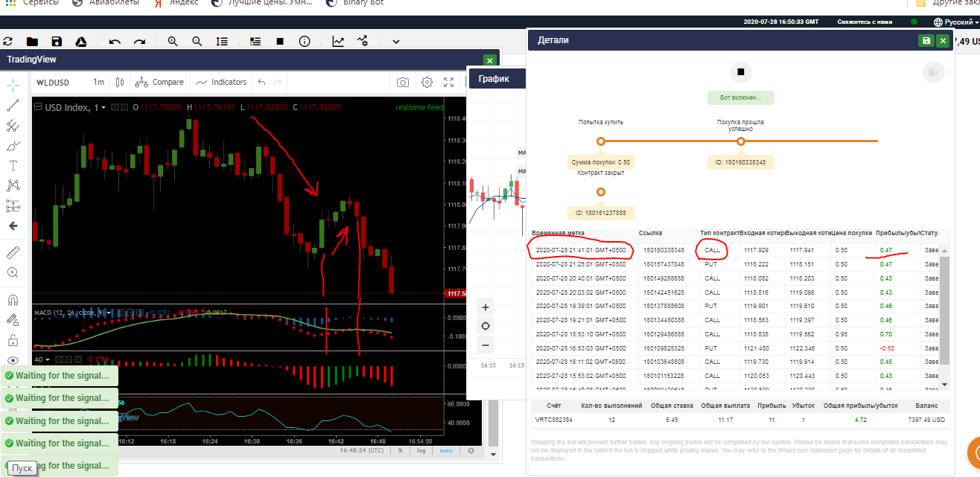Open chart settings gear in TradingView
Viewport: 980px width, 477px height.
[427, 82]
